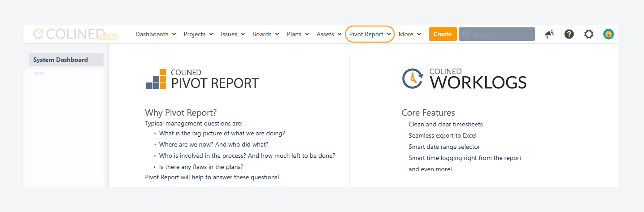Expand the Boards dropdown menu
644x212 pixels.
click(x=266, y=34)
